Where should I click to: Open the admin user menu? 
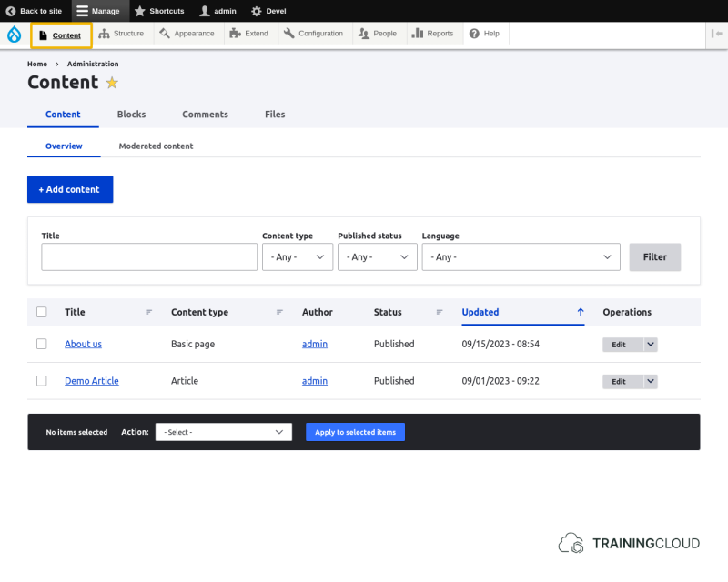click(217, 11)
